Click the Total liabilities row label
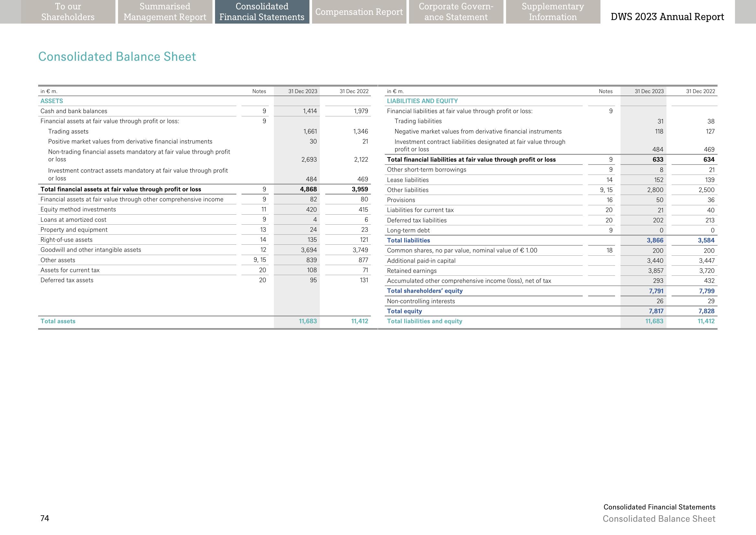This screenshot has height=535, width=756. click(x=408, y=241)
